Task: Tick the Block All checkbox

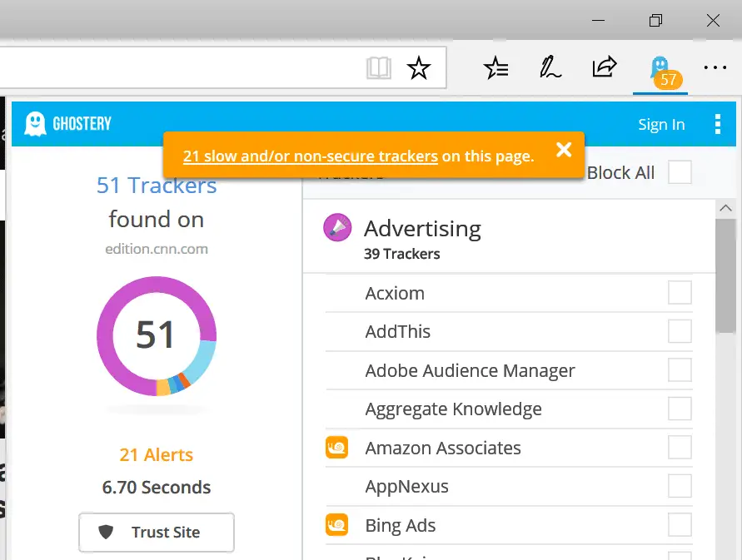Action: pyautogui.click(x=680, y=172)
